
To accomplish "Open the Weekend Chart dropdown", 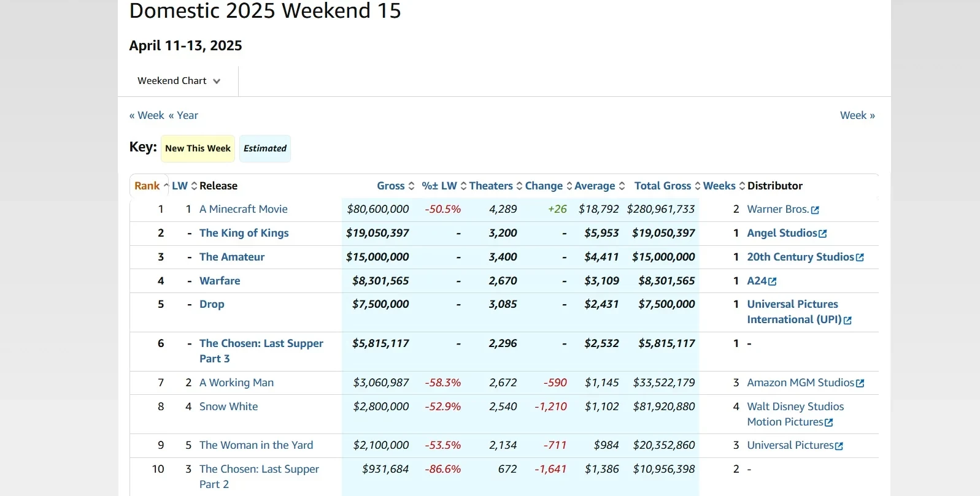I will click(178, 81).
